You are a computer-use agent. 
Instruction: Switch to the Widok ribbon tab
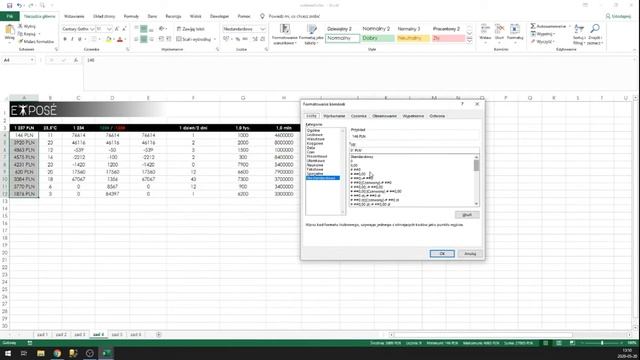[196, 16]
